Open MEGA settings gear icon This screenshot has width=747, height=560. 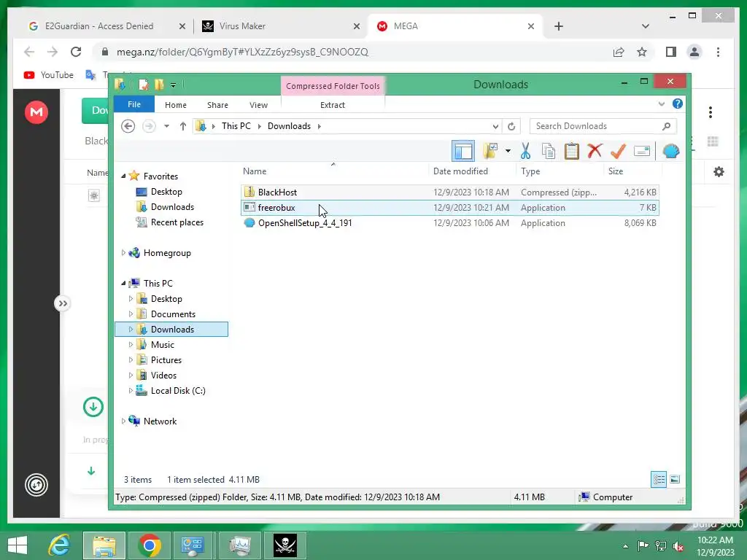pyautogui.click(x=719, y=172)
